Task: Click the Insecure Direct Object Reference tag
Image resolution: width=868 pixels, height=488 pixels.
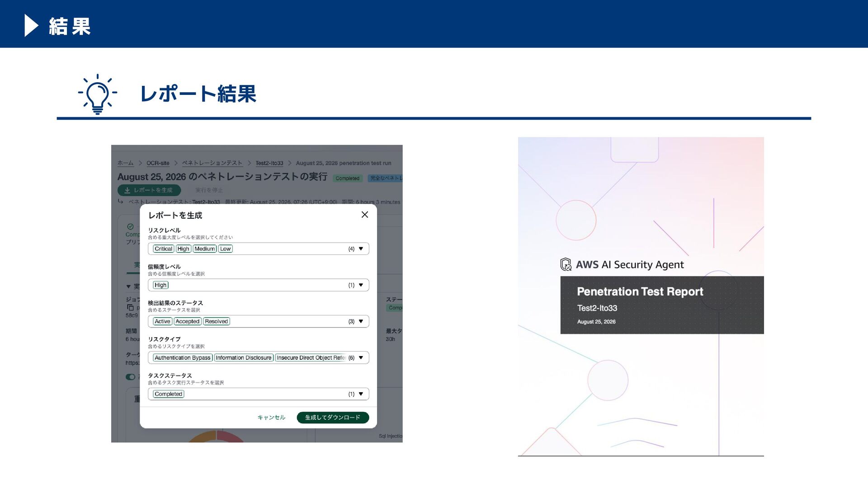Action: [x=311, y=358]
